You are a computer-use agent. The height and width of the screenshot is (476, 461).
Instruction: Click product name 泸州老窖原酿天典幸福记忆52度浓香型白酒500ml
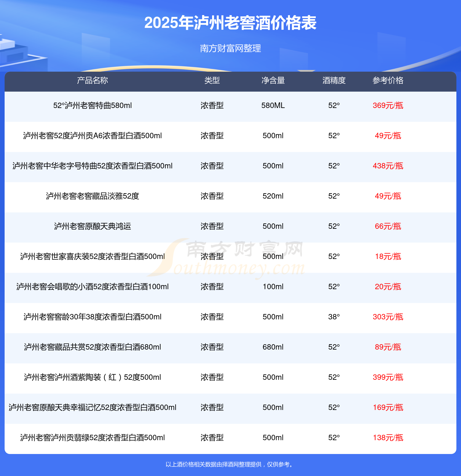coord(92,407)
